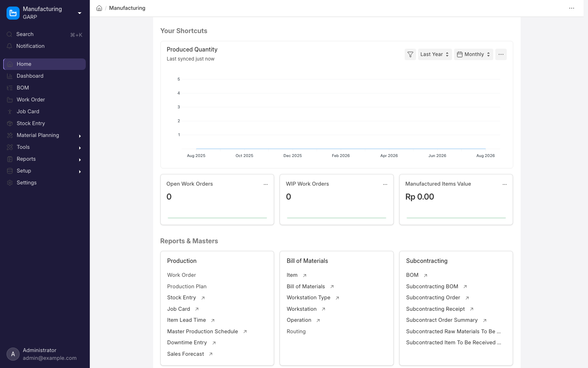This screenshot has height=368, width=588.
Task: Open Production Plan link
Action: pyautogui.click(x=187, y=287)
